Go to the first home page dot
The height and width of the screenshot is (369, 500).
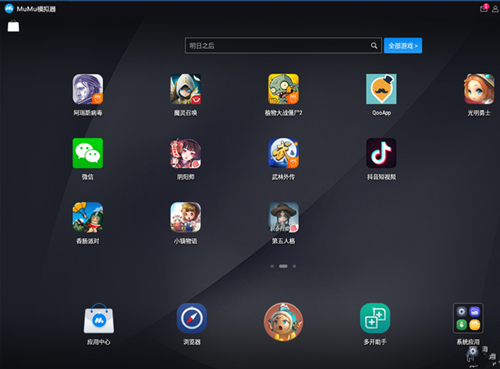pos(272,266)
